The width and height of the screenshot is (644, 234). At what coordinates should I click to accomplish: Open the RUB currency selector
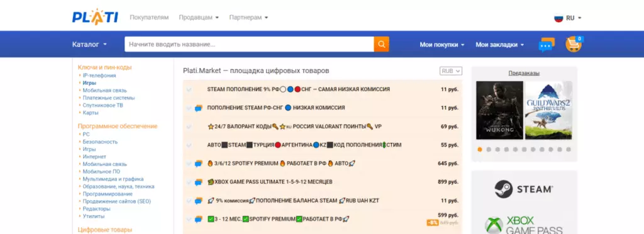[450, 71]
